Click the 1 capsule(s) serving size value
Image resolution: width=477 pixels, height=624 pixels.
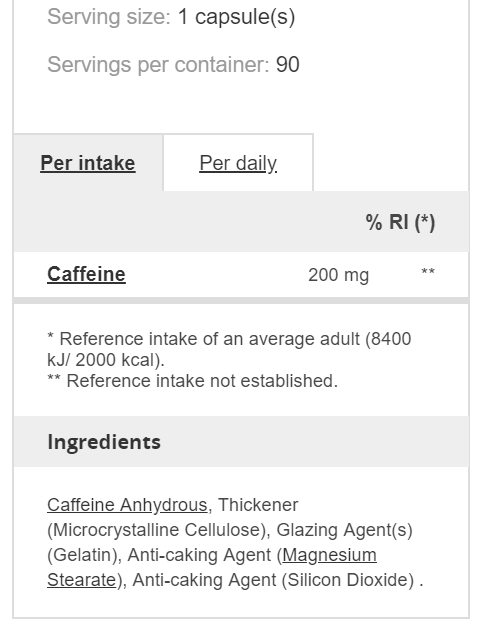(236, 17)
